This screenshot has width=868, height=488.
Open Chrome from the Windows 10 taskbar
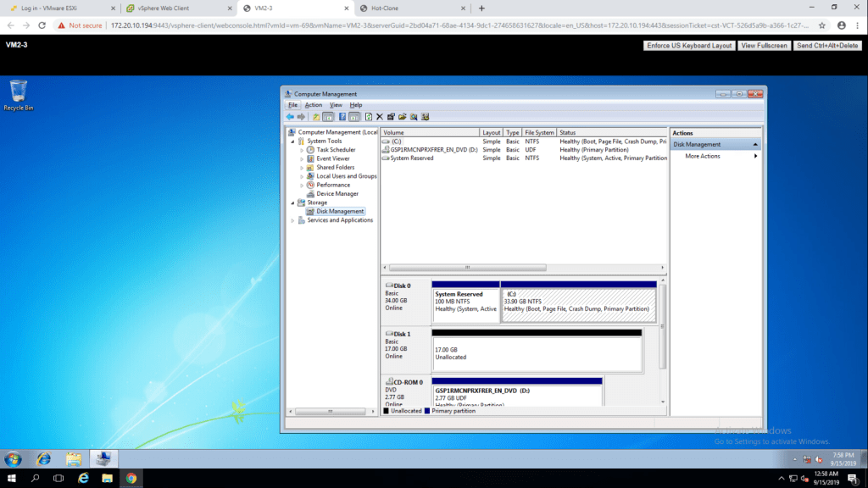point(131,479)
